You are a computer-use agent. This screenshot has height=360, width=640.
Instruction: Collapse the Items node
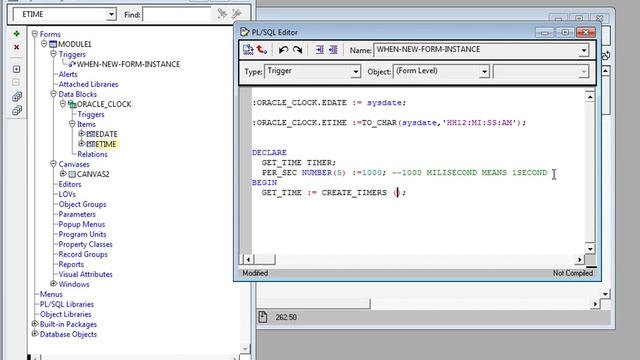click(x=72, y=124)
